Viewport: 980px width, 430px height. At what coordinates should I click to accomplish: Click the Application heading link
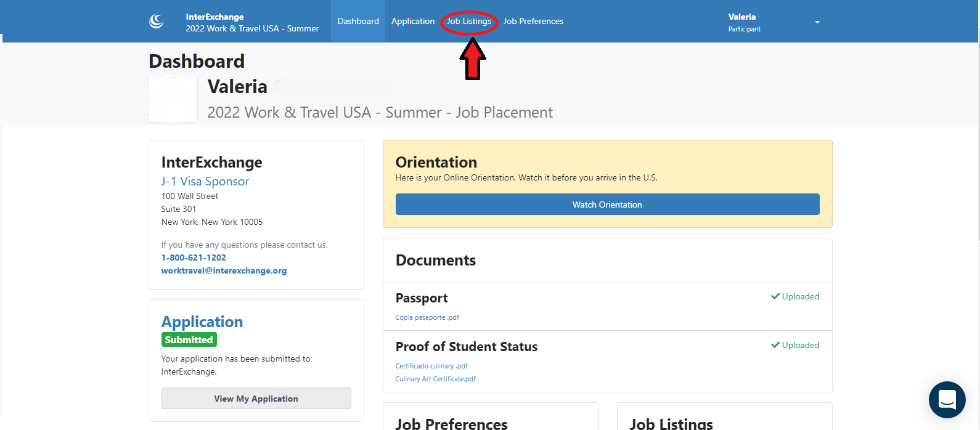point(202,322)
